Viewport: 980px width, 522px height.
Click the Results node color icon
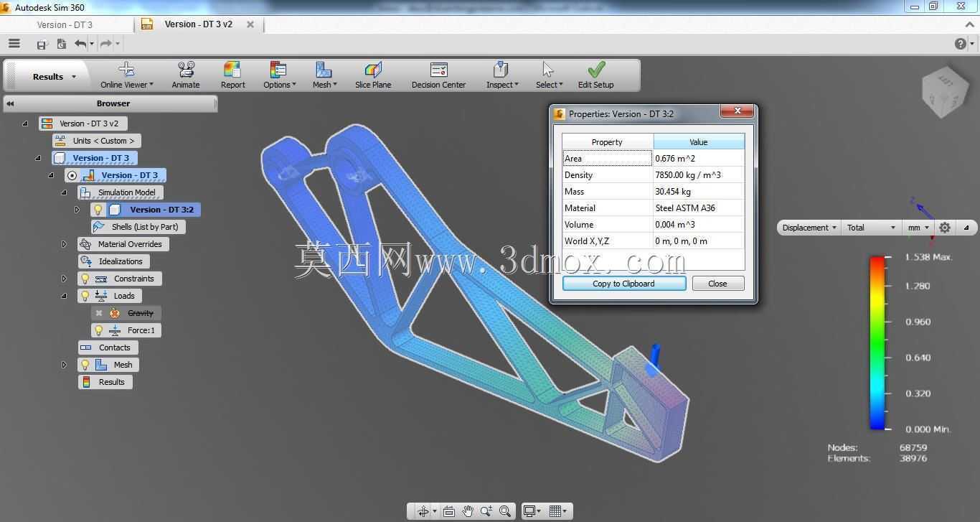86,382
